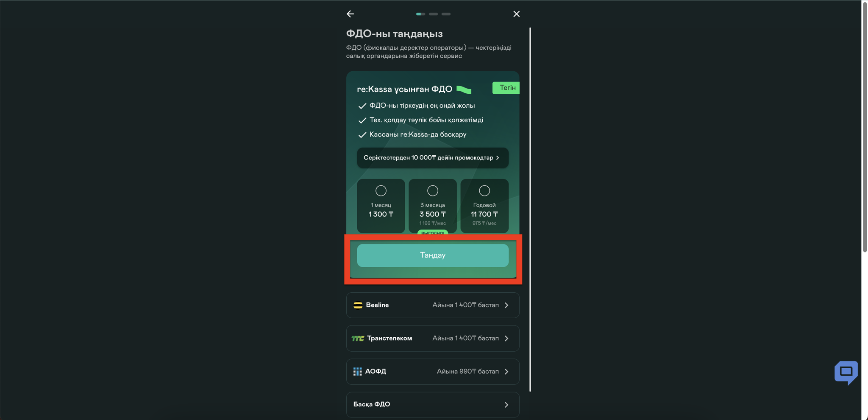Open АОФД row chevron

point(506,371)
